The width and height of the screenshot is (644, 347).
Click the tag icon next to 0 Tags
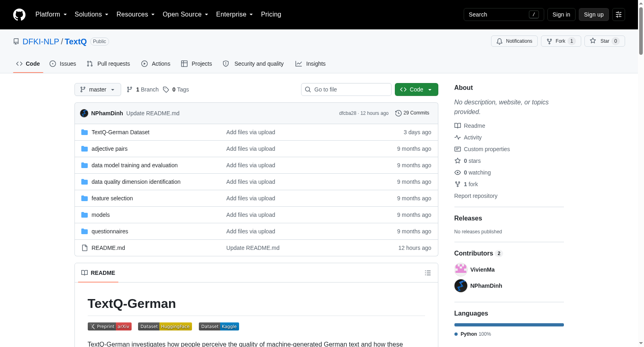(166, 89)
